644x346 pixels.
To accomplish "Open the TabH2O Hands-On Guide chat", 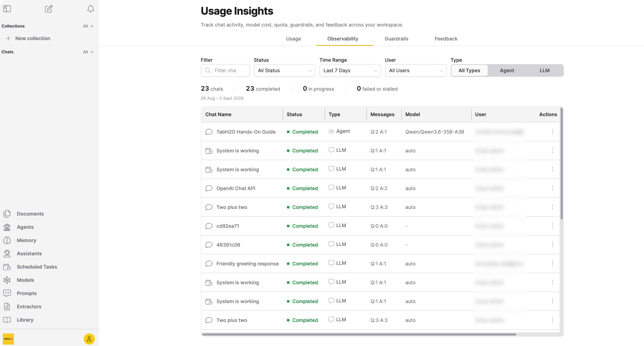I will [x=246, y=132].
